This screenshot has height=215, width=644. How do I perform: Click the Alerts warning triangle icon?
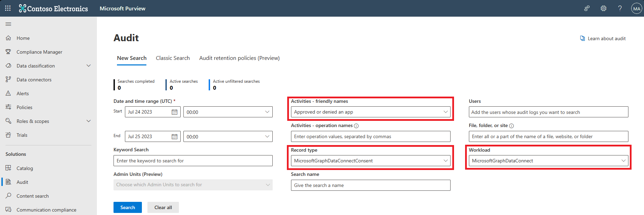[x=8, y=93]
